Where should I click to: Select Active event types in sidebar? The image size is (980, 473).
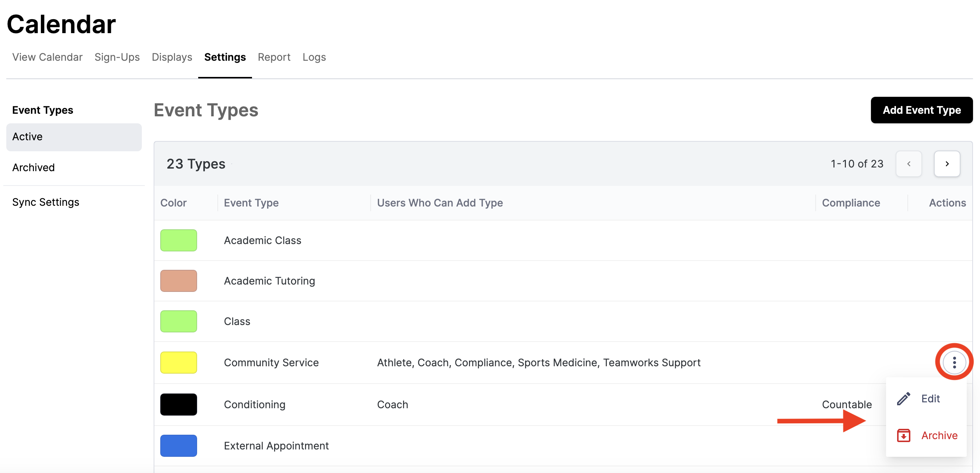tap(27, 137)
